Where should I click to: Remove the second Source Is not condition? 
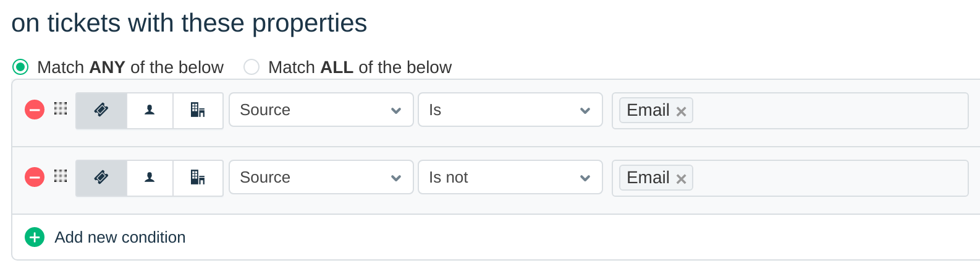coord(35,178)
